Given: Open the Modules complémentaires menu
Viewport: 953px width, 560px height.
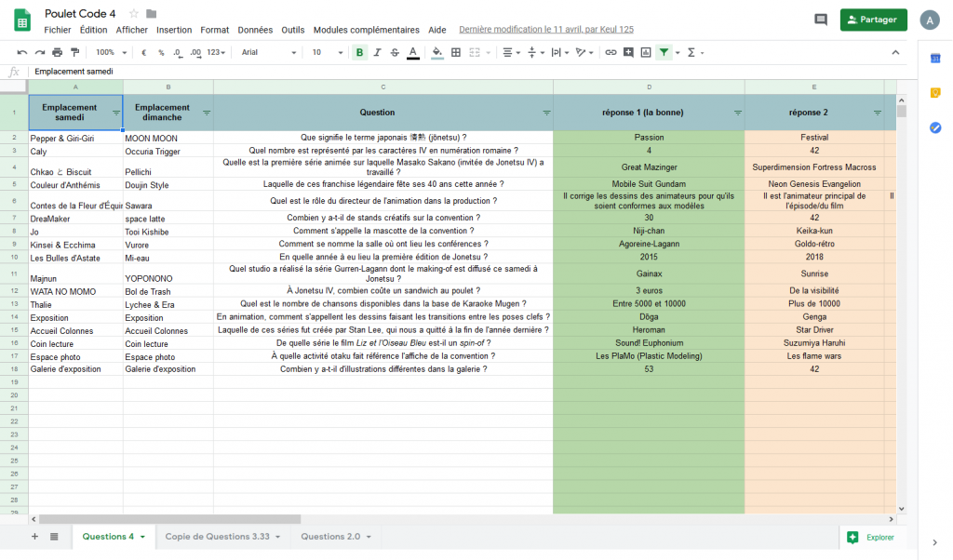Looking at the screenshot, I should coord(366,30).
